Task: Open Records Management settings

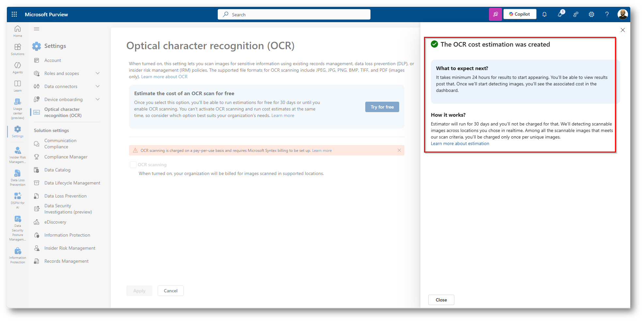Action: (66, 261)
